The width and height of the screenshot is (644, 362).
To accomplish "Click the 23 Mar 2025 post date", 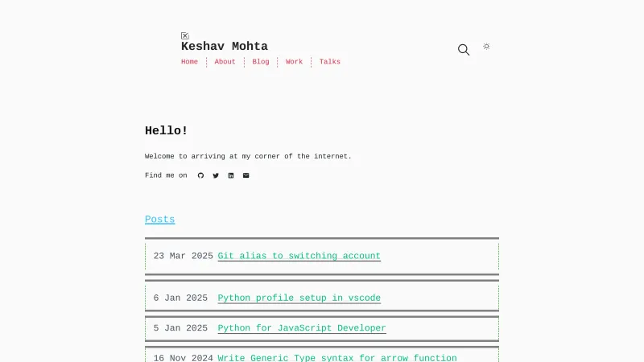I will click(x=184, y=256).
